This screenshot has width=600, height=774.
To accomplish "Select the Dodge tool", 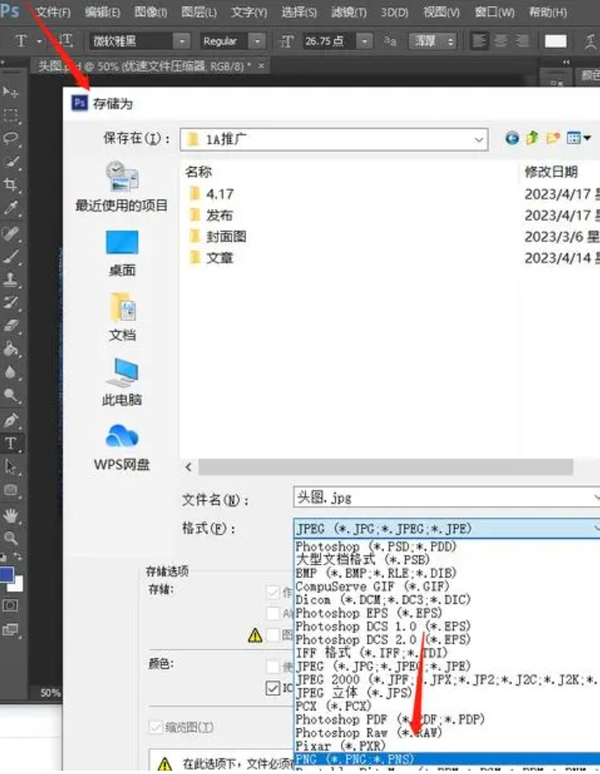I will 10,395.
